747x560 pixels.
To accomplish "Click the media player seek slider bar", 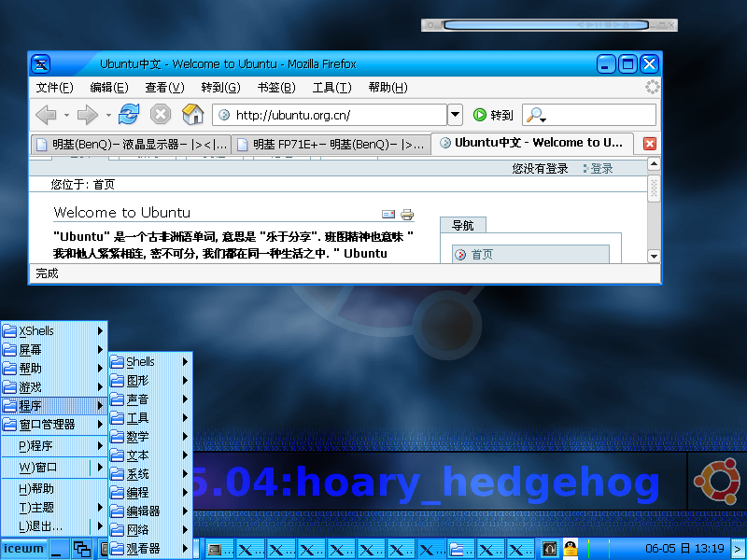I will click(546, 25).
